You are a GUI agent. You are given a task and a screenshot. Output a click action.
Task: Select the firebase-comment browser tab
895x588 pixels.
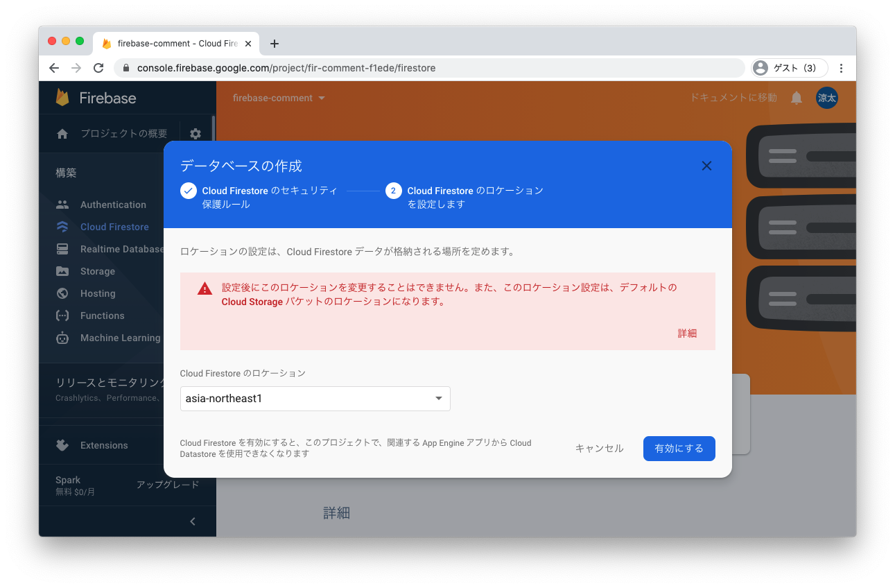(x=177, y=44)
